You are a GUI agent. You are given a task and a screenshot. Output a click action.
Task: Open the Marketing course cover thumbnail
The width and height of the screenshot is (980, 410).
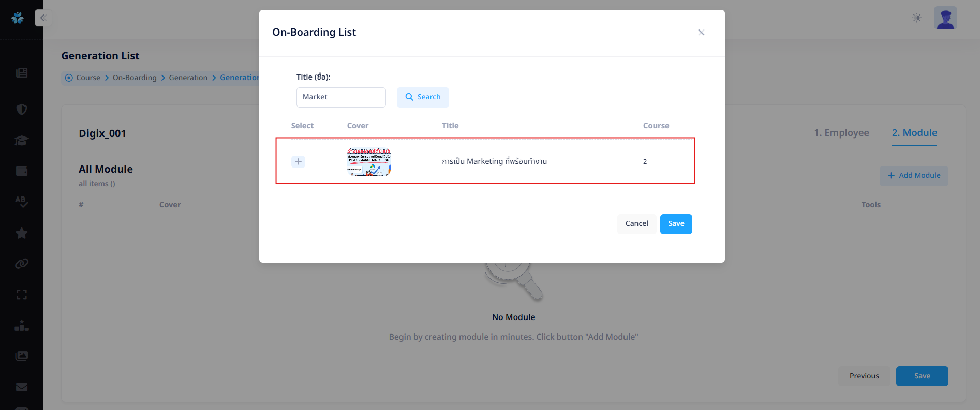(x=369, y=162)
